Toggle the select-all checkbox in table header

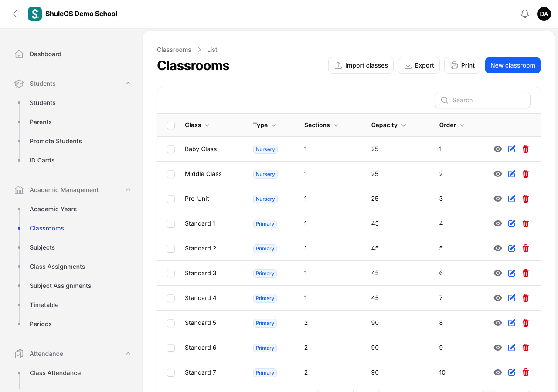(171, 125)
